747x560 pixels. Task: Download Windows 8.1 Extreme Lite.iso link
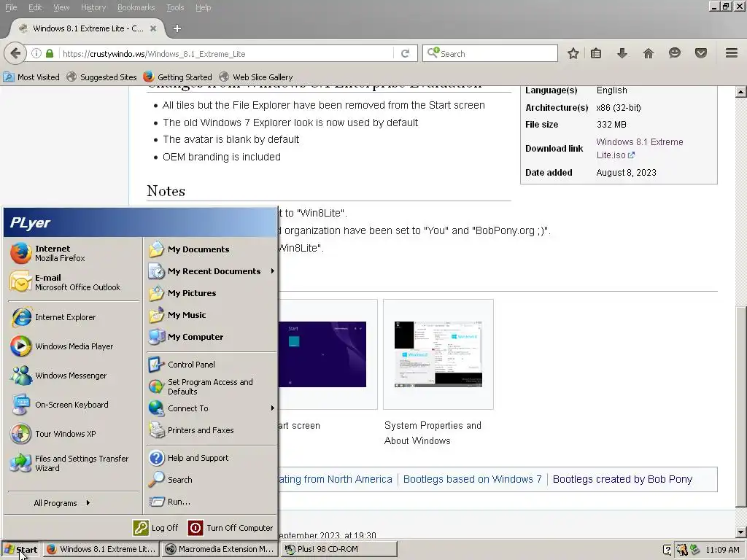(639, 149)
